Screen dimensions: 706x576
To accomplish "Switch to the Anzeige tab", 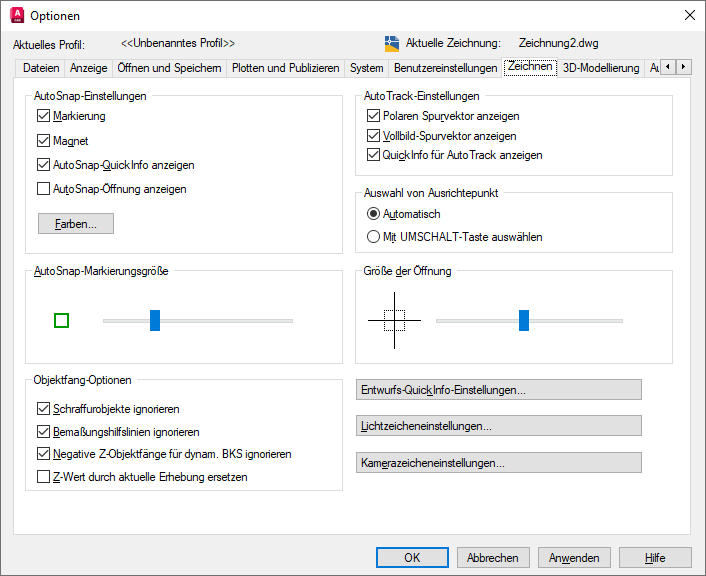I will pyautogui.click(x=88, y=68).
